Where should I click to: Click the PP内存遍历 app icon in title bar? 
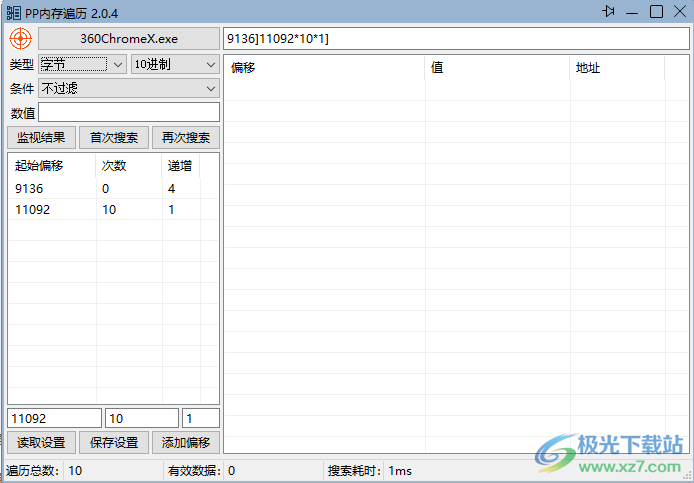(12, 12)
